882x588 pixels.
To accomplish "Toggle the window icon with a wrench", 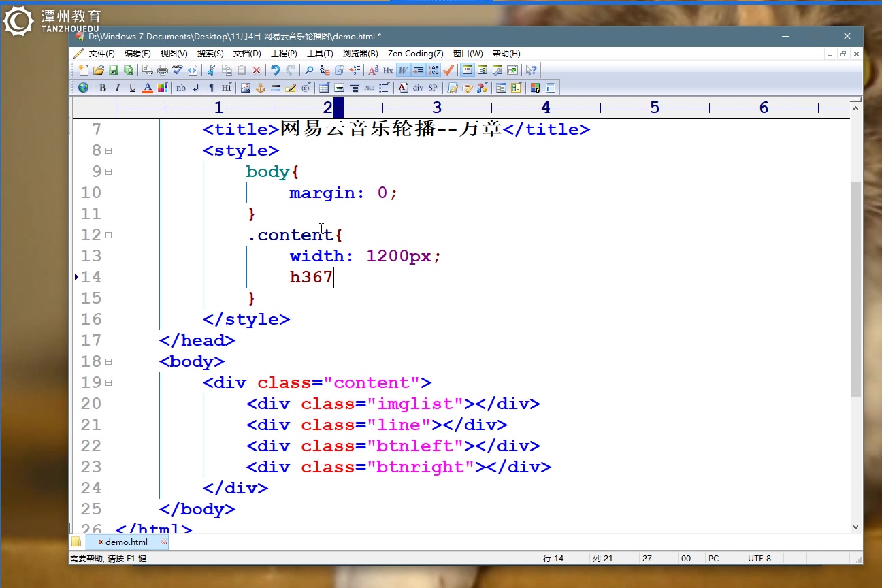I will 497,70.
